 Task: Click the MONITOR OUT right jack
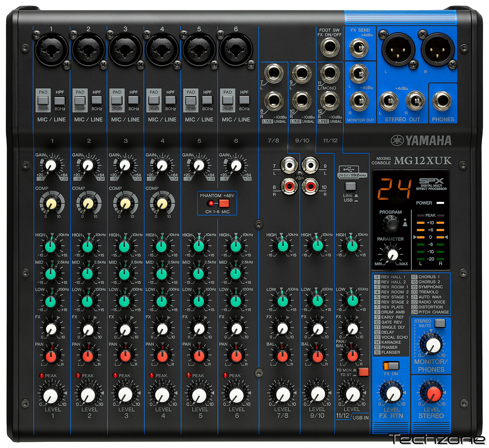pyautogui.click(x=359, y=101)
